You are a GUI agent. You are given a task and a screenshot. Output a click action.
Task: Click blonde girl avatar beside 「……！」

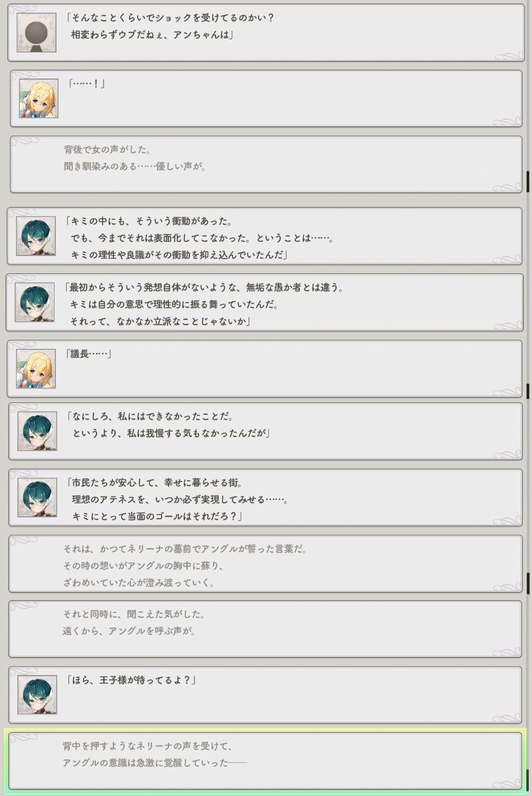39,98
